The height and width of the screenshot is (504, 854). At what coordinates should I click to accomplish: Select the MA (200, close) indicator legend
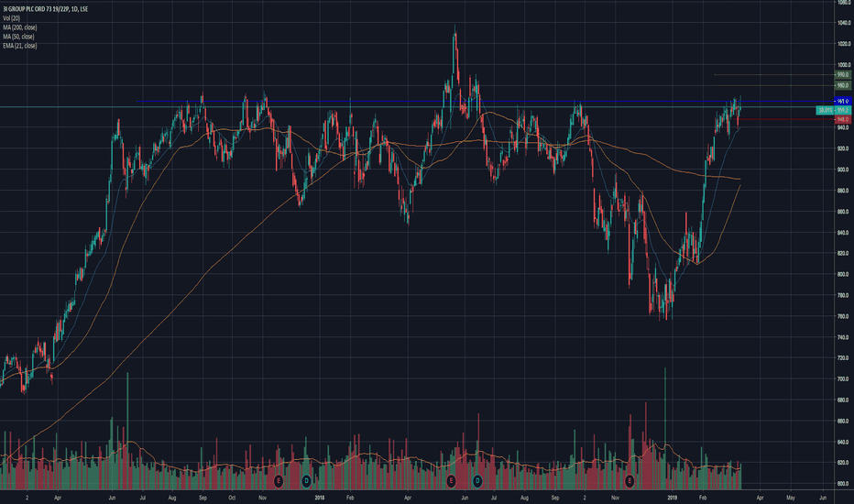click(x=20, y=27)
